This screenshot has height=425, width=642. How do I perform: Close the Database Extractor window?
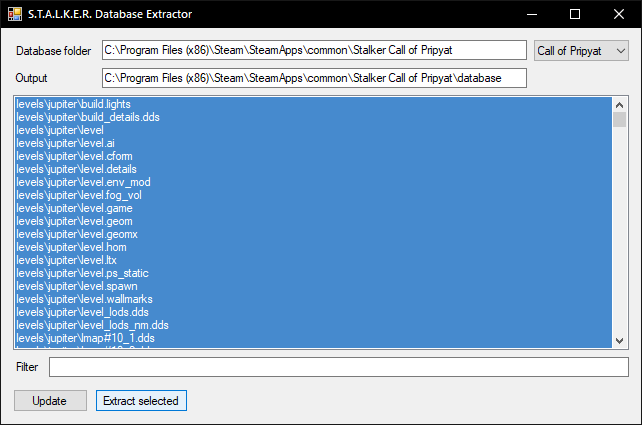[x=619, y=14]
